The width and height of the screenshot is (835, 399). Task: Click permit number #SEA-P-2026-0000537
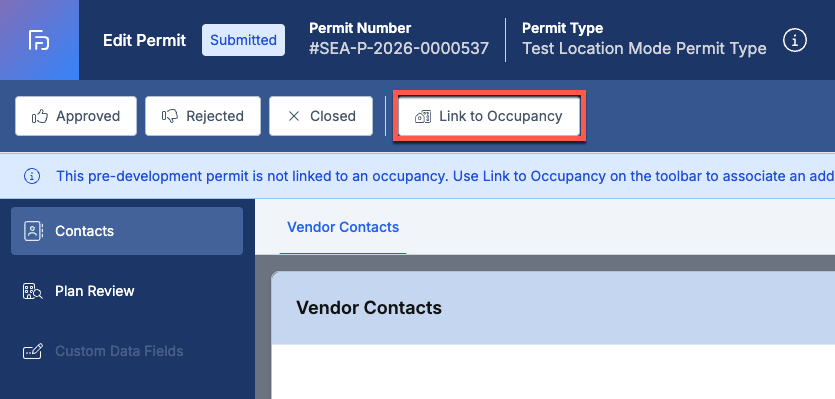[399, 48]
